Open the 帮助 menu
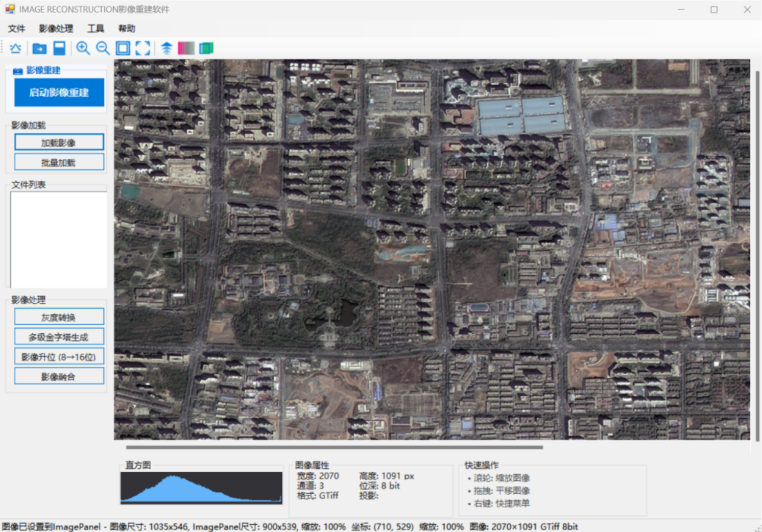Viewport: 762px width, 532px height. click(127, 29)
